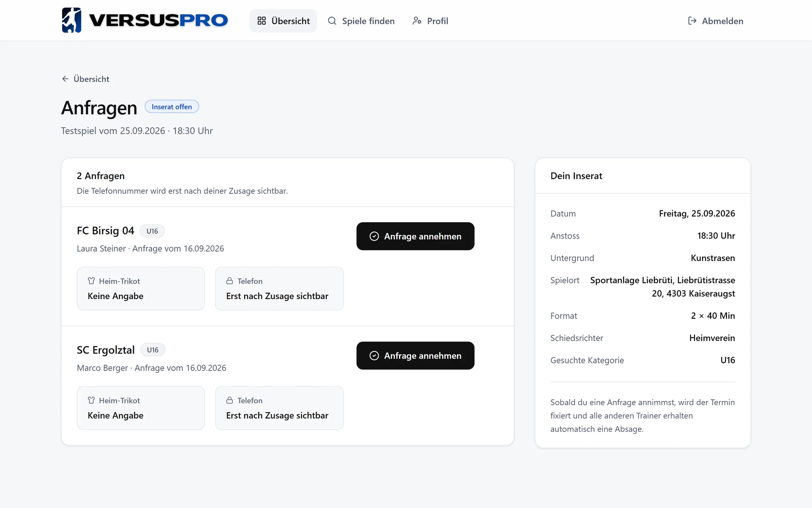812x508 pixels.
Task: Open the Profil page
Action: tap(430, 21)
